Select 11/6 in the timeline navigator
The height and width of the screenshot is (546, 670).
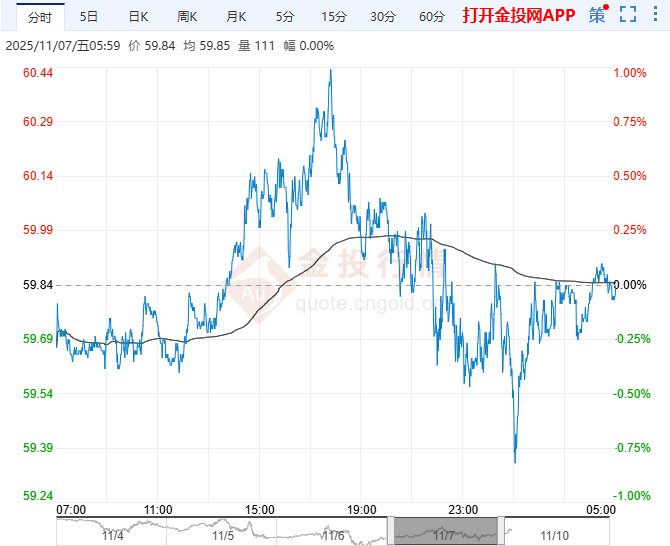pos(334,536)
